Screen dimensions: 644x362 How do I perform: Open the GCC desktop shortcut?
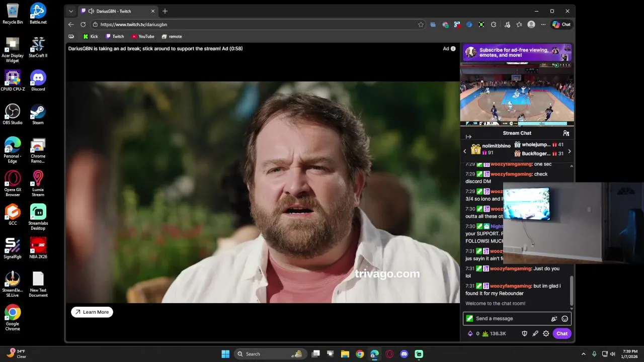coord(13,215)
